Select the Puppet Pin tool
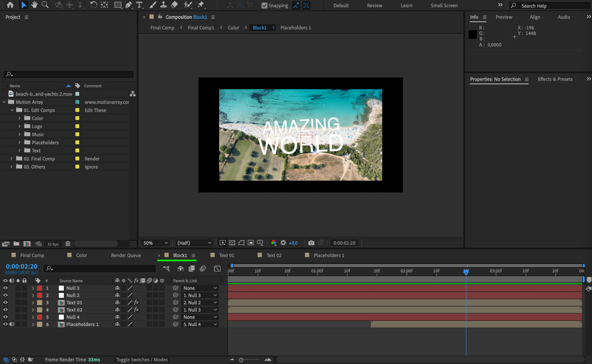The image size is (592, 364). [201, 5]
